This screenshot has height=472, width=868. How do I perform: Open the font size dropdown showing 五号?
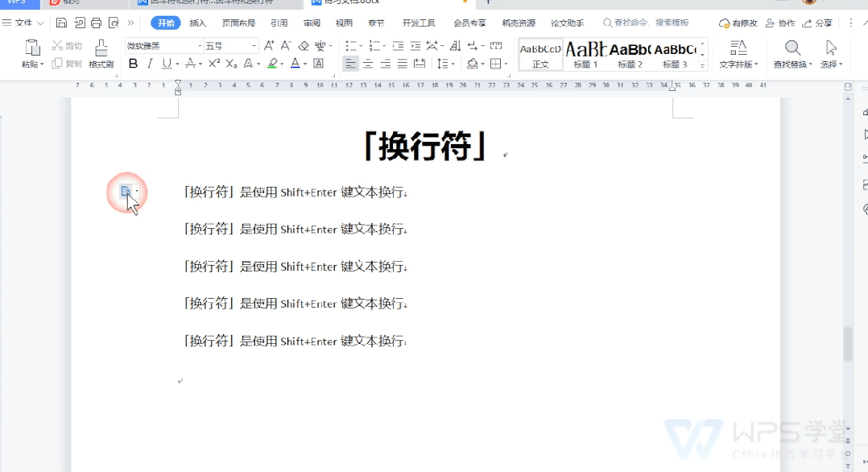point(254,46)
